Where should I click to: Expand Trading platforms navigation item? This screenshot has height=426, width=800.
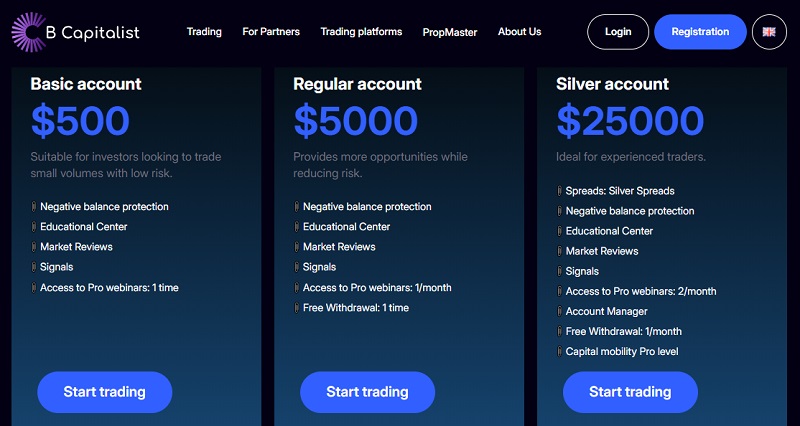tap(361, 32)
